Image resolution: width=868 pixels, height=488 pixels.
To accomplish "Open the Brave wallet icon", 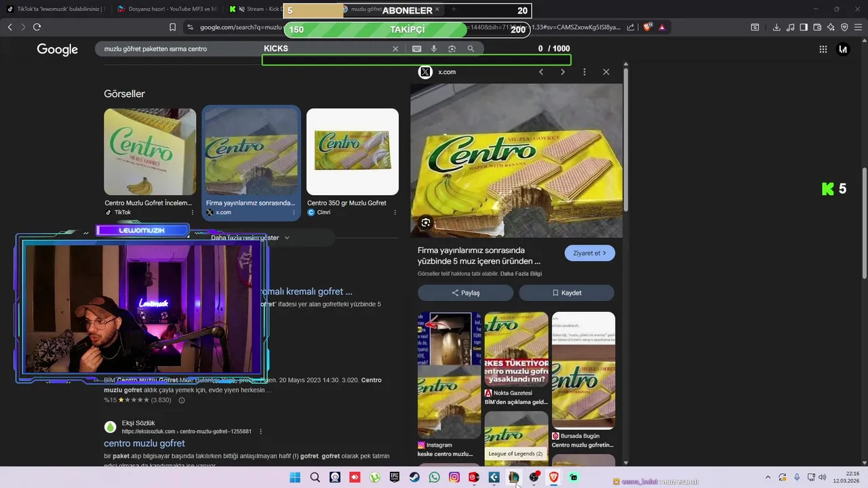I will 817,27.
